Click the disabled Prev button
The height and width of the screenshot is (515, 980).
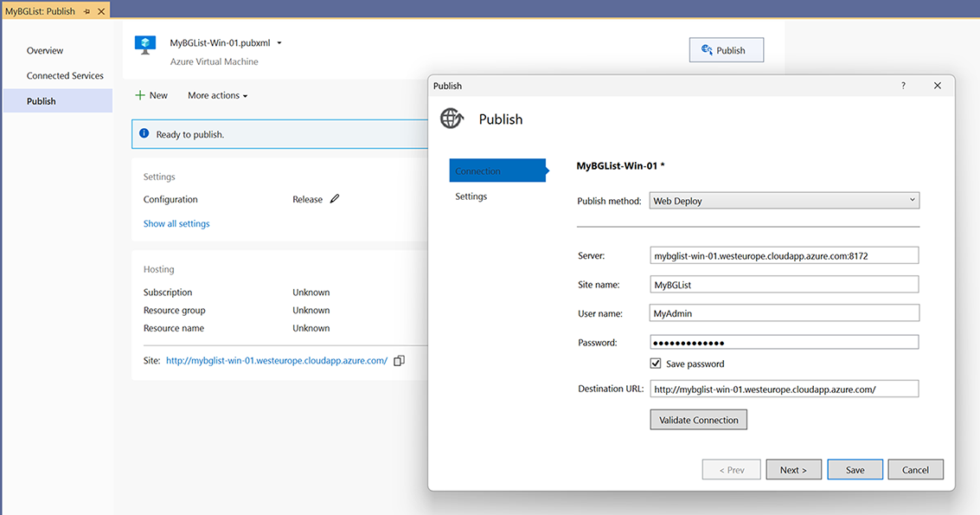coord(731,469)
